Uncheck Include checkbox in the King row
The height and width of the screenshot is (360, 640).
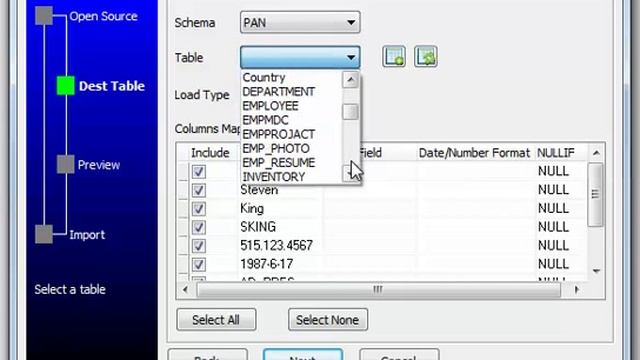click(x=199, y=209)
